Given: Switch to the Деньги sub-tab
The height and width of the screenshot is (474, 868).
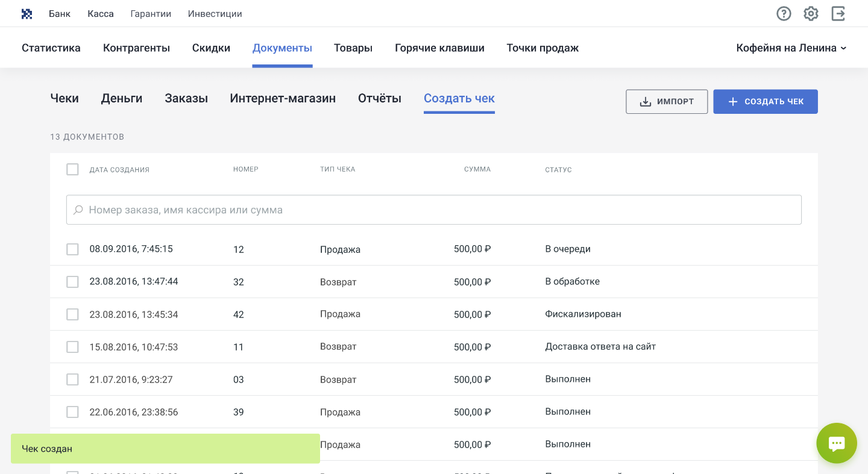Looking at the screenshot, I should (x=122, y=98).
